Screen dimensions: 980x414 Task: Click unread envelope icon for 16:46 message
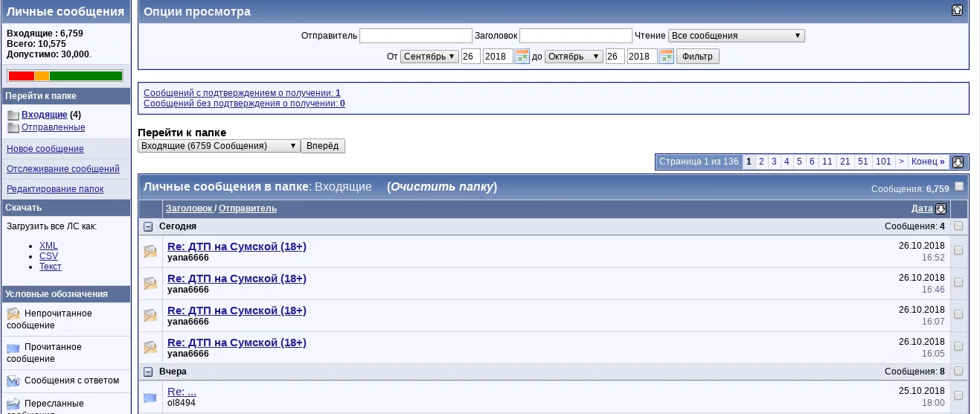pos(150,284)
